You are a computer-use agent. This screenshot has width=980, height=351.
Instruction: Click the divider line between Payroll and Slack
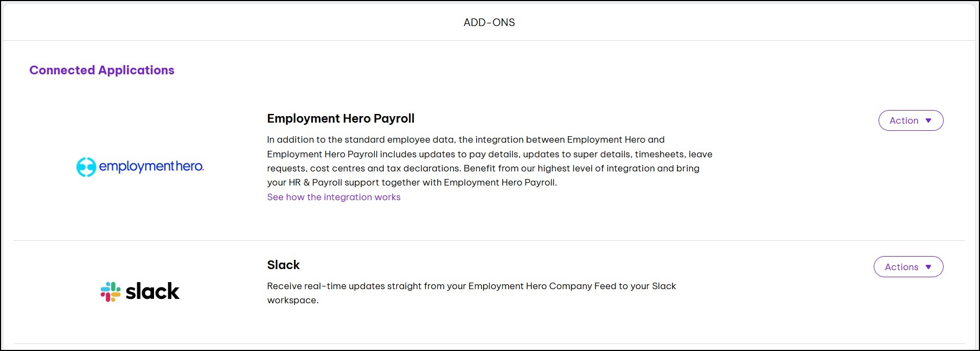tap(489, 240)
